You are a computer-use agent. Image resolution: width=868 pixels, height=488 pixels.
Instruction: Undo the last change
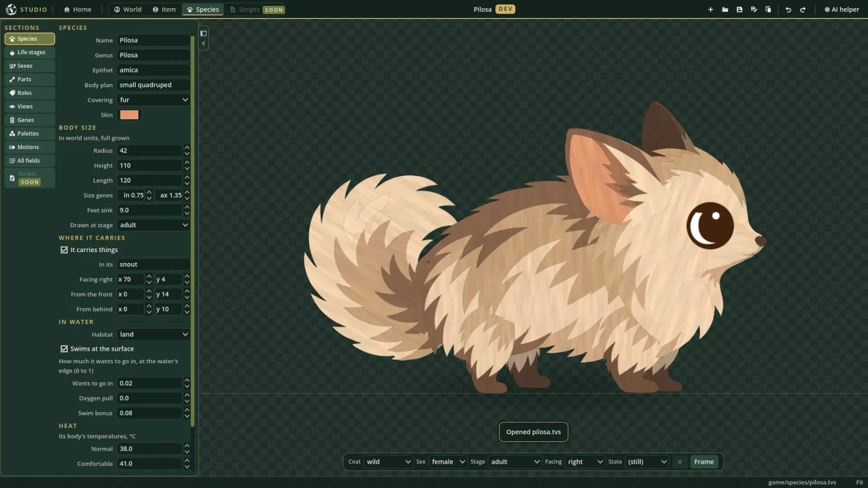[x=788, y=9]
